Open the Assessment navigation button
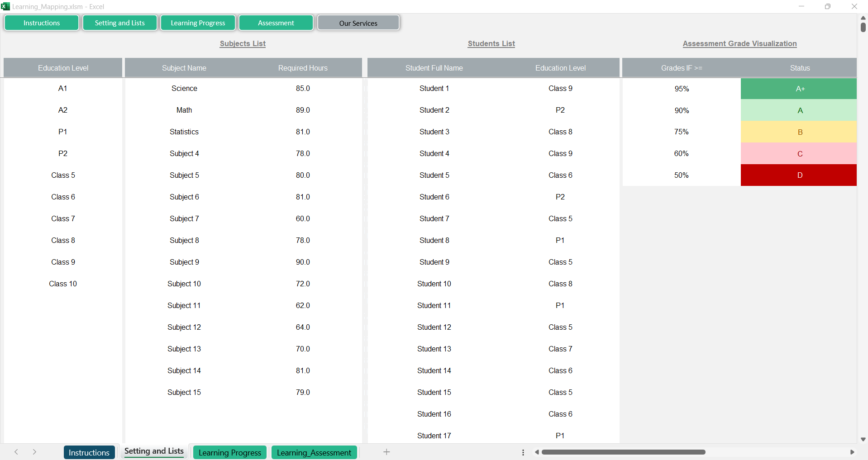868x460 pixels. (x=276, y=23)
